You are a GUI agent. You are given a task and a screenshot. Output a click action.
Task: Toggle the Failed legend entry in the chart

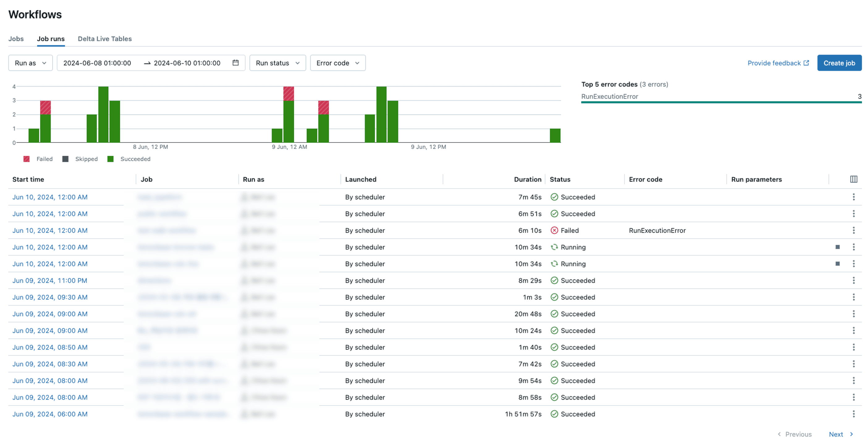pyautogui.click(x=38, y=159)
